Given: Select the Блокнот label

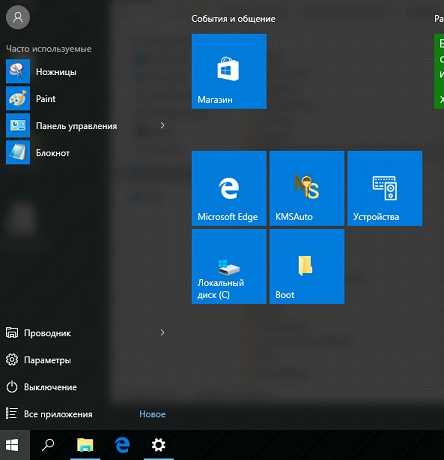Looking at the screenshot, I should (x=53, y=153).
